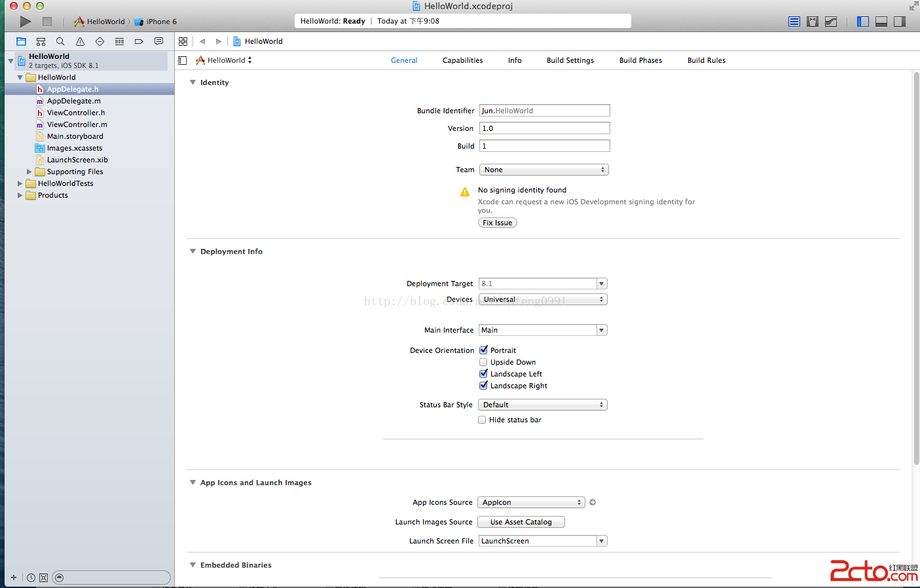Viewport: 920px width, 588px height.
Task: Open the Capabilities tab
Action: (462, 60)
